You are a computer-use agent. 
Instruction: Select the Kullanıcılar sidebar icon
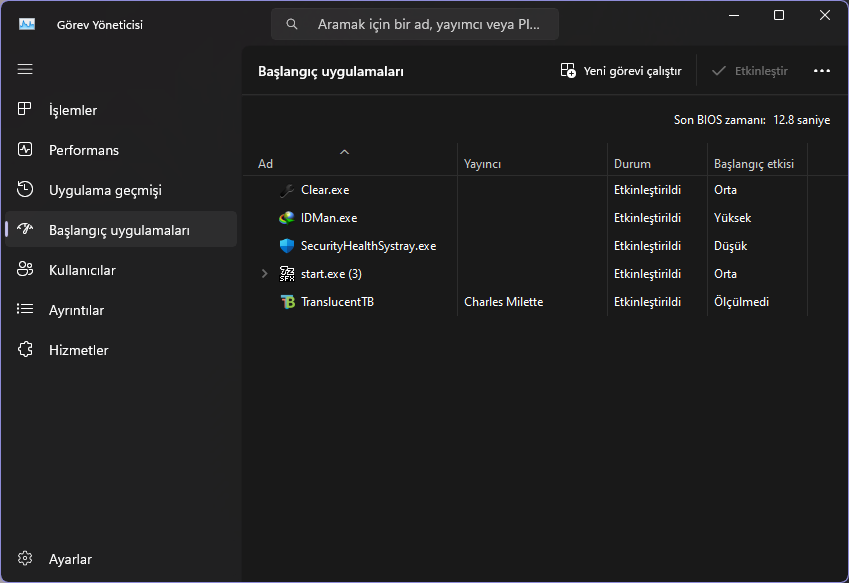[25, 270]
